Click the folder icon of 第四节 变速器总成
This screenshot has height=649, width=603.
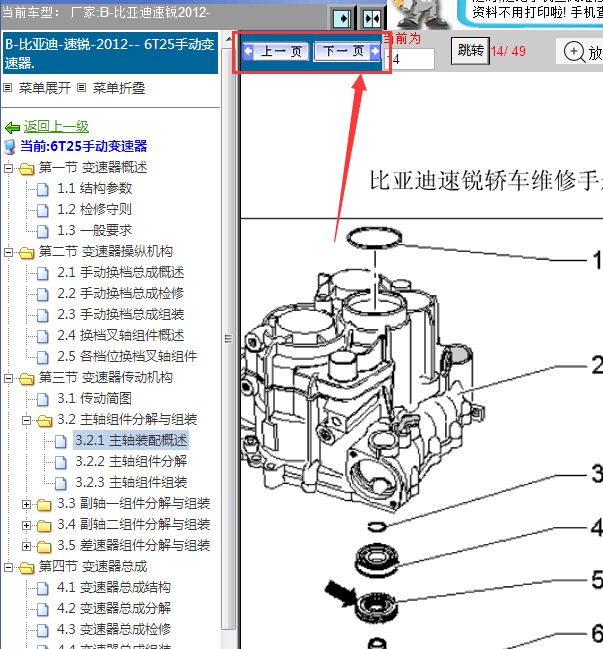26,567
